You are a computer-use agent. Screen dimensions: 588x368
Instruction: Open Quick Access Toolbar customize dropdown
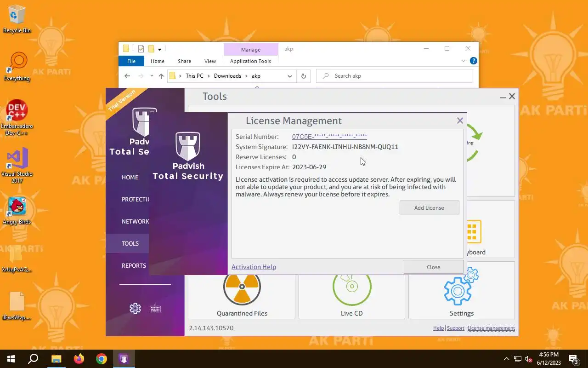159,49
